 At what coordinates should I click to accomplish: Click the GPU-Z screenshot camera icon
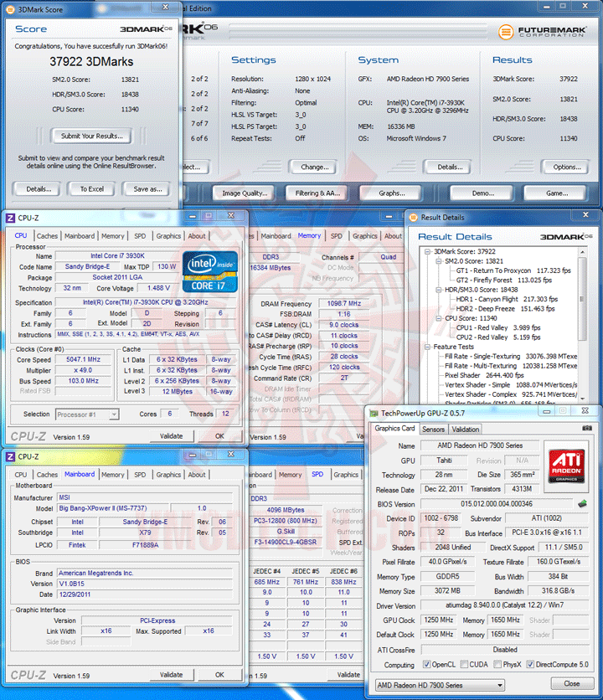tap(587, 428)
